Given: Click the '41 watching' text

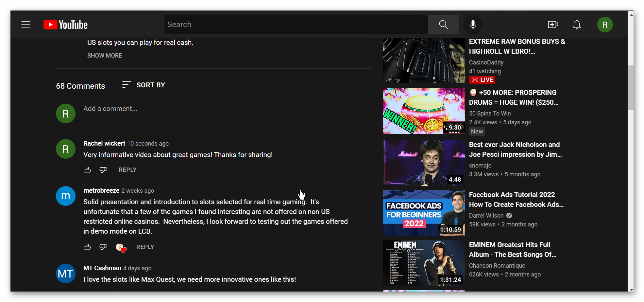Looking at the screenshot, I should click(485, 71).
